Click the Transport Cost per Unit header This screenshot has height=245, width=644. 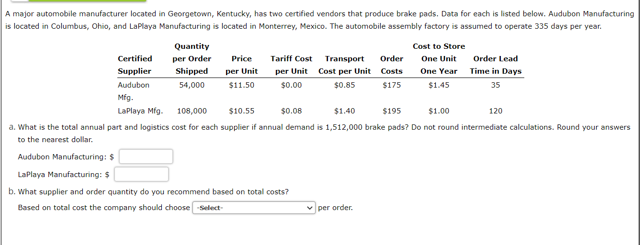(345, 65)
